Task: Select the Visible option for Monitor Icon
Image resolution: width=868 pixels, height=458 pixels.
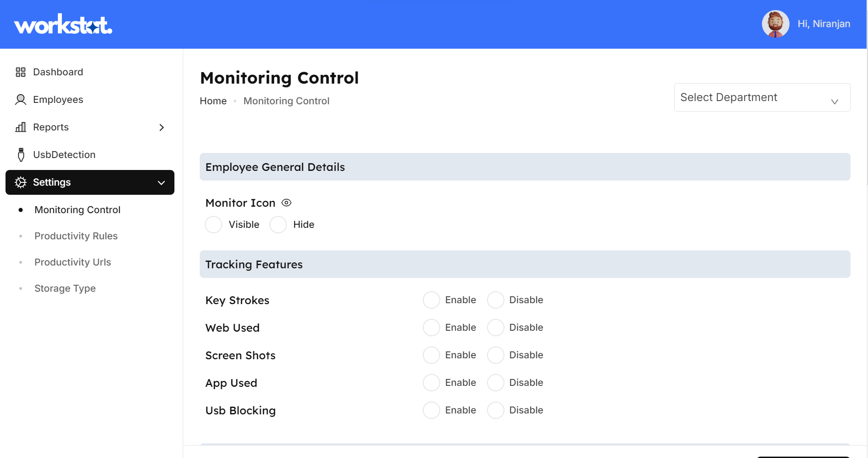Action: tap(213, 225)
